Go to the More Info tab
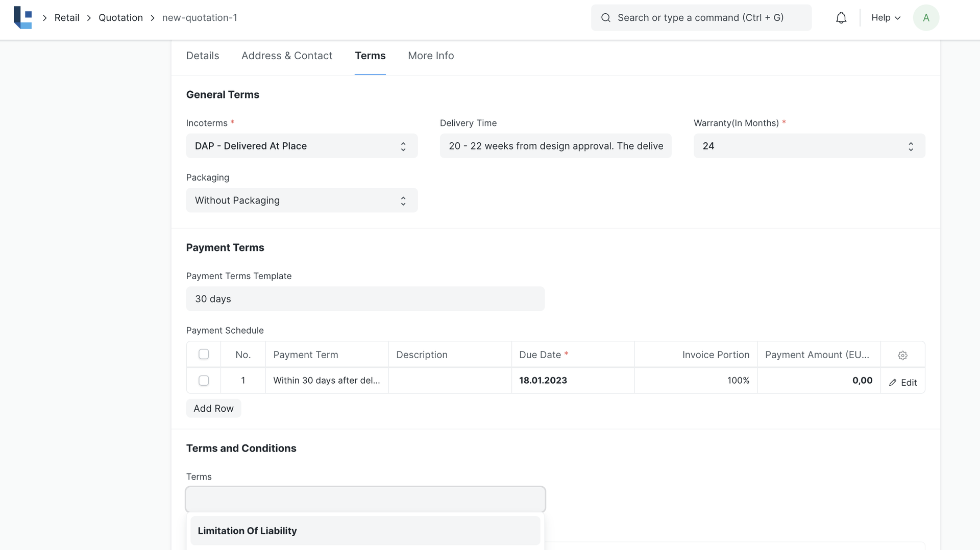This screenshot has width=980, height=550. pyautogui.click(x=430, y=56)
